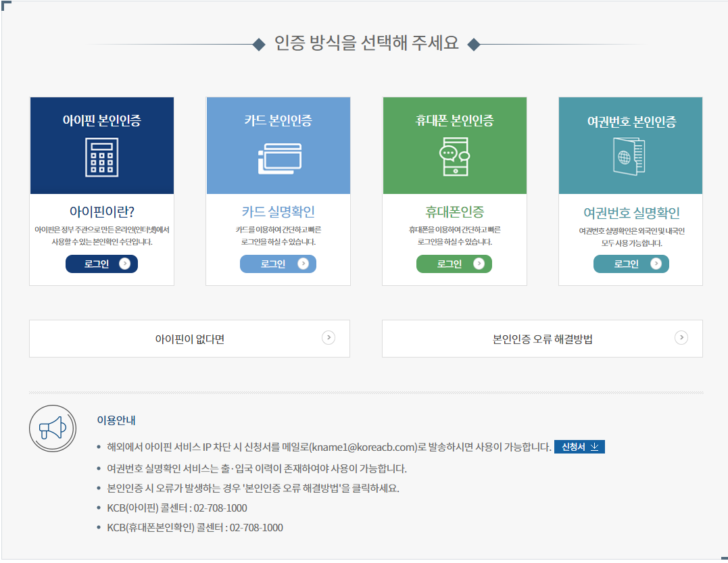Open the 본인인증 오류 해결방법 link box

(542, 339)
